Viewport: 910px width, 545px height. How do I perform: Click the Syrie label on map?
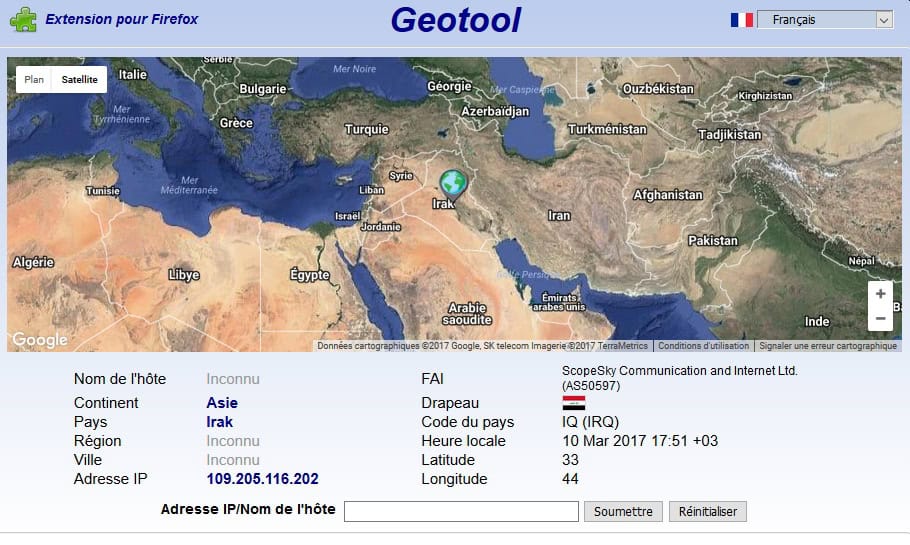pyautogui.click(x=400, y=175)
